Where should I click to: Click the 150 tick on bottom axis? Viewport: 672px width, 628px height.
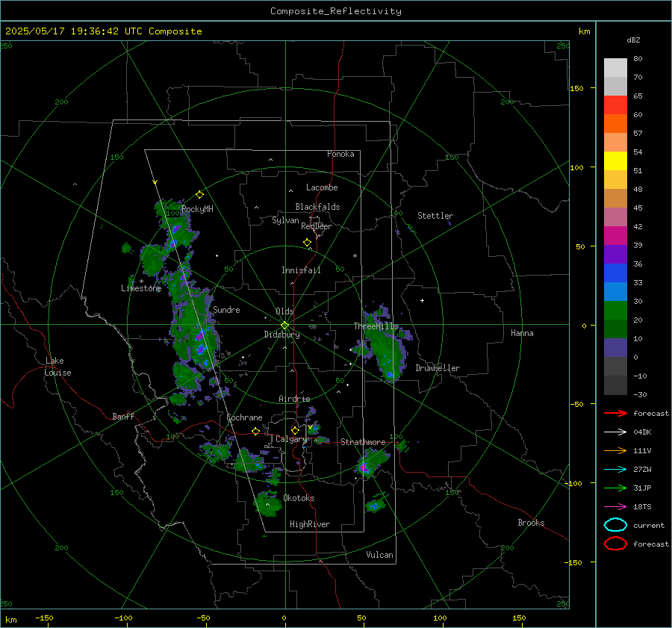pos(519,618)
